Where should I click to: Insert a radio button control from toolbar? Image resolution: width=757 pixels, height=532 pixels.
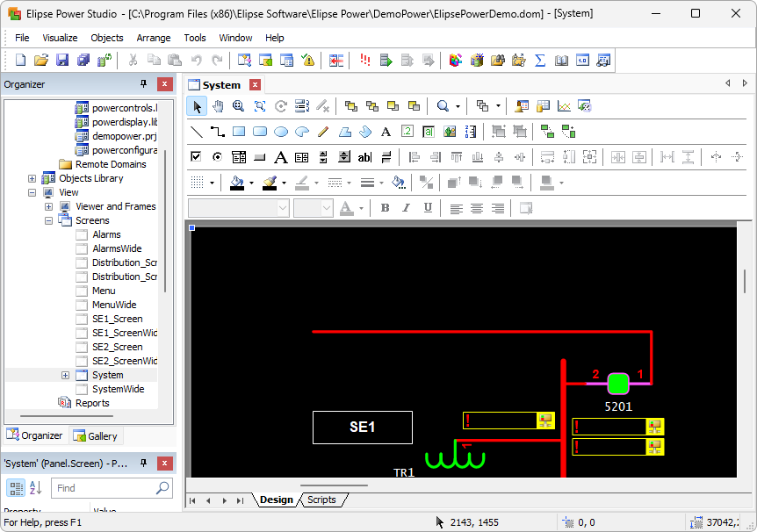(218, 157)
